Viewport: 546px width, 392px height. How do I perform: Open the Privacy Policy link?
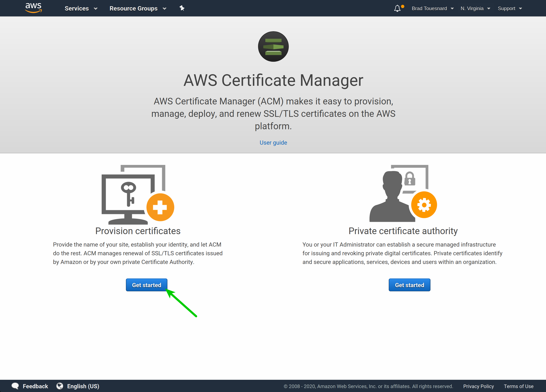[478, 386]
